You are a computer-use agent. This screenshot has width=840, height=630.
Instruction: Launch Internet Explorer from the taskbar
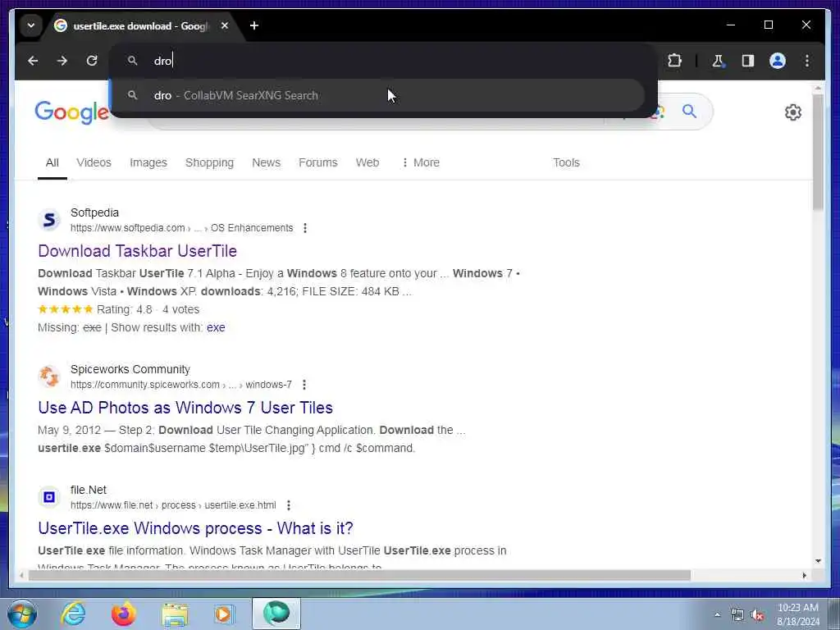tap(73, 614)
